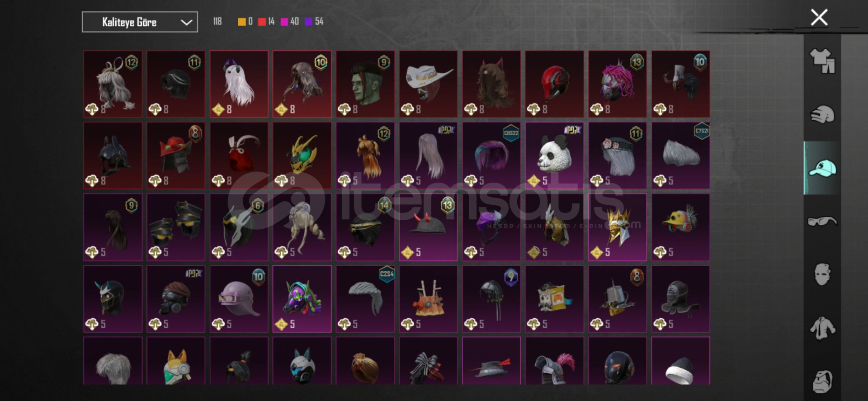Select the cap headwear category
This screenshot has height=401, width=868.
click(x=822, y=168)
